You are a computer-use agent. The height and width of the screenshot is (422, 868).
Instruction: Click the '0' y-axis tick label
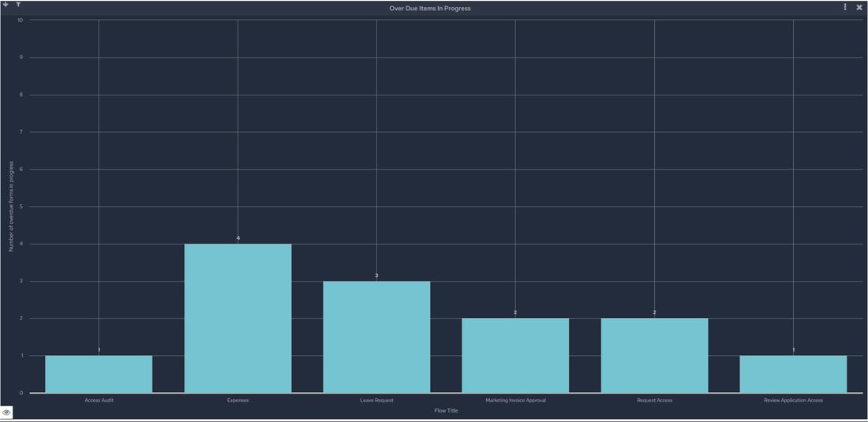pos(21,393)
